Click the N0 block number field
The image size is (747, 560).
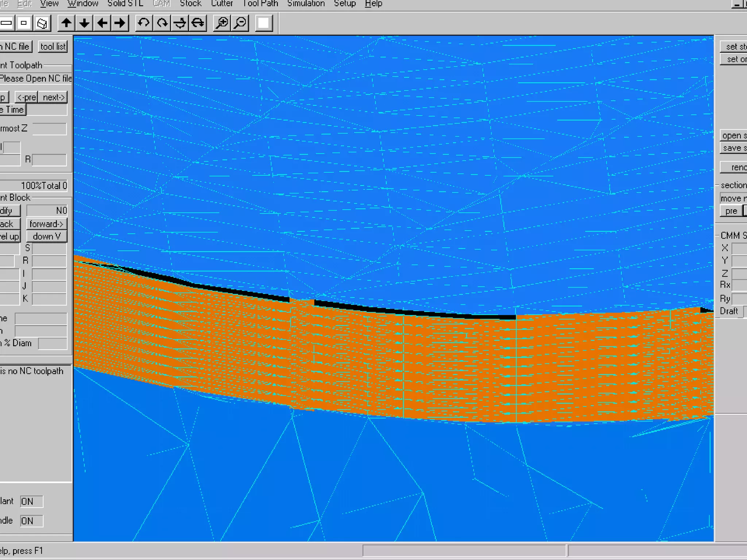coord(47,211)
